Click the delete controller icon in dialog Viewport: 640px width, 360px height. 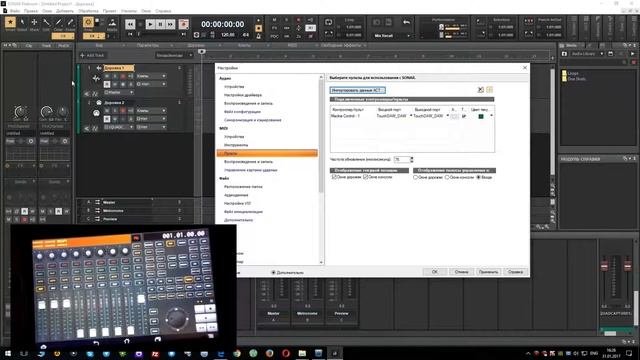point(480,90)
